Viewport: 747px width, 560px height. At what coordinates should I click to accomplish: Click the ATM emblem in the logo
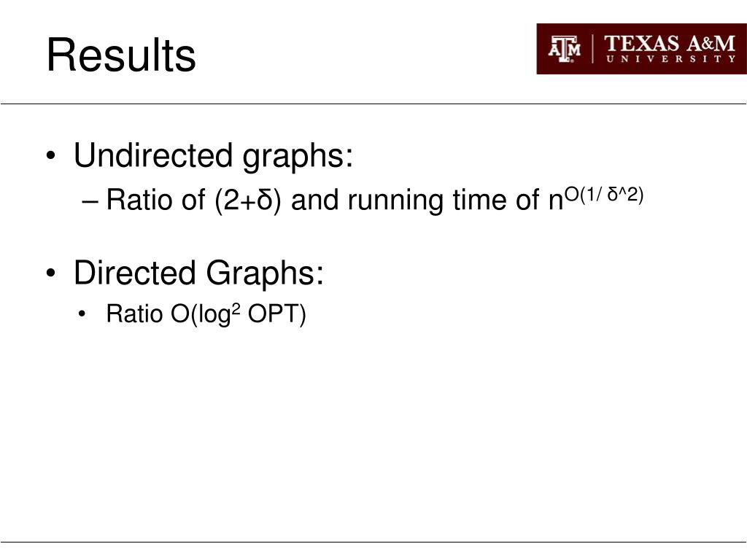(x=565, y=49)
